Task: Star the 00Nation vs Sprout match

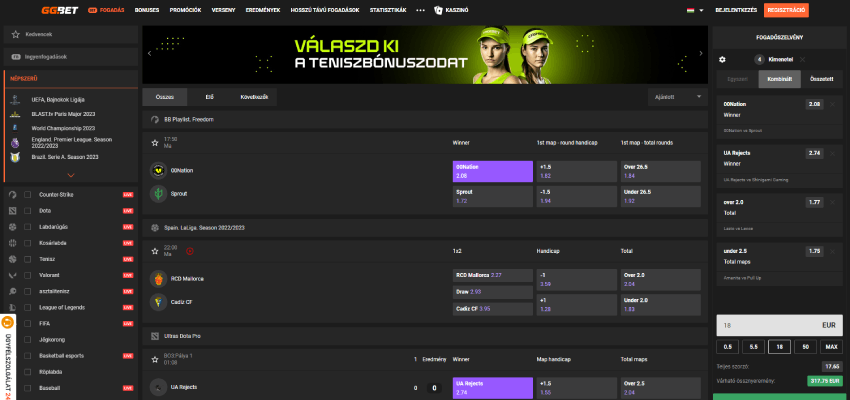Action: [x=155, y=143]
